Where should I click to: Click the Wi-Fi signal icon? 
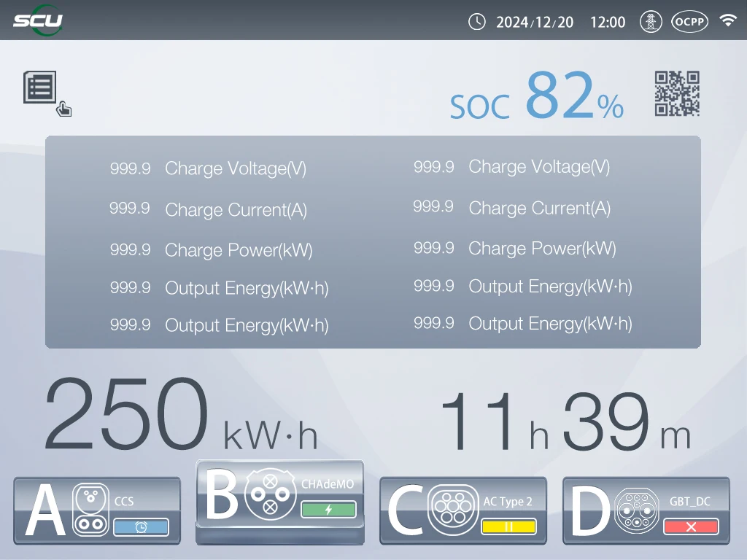tap(727, 21)
